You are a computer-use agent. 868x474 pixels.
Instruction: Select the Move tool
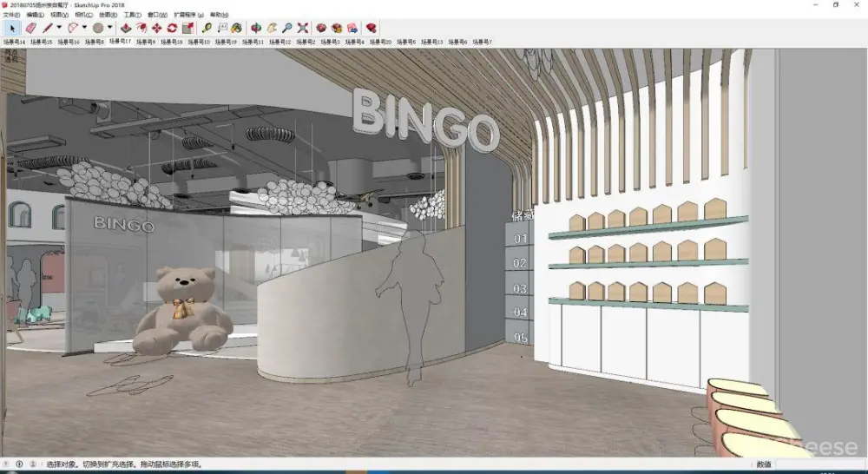pos(156,28)
